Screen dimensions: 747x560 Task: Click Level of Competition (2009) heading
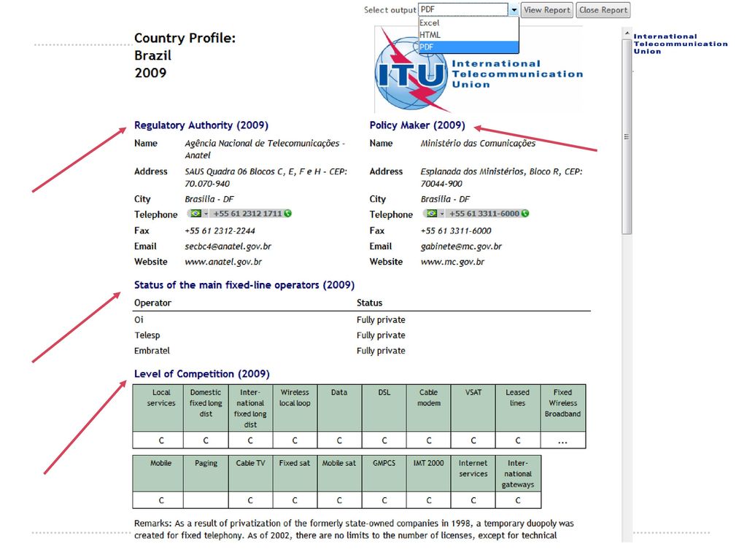[201, 374]
